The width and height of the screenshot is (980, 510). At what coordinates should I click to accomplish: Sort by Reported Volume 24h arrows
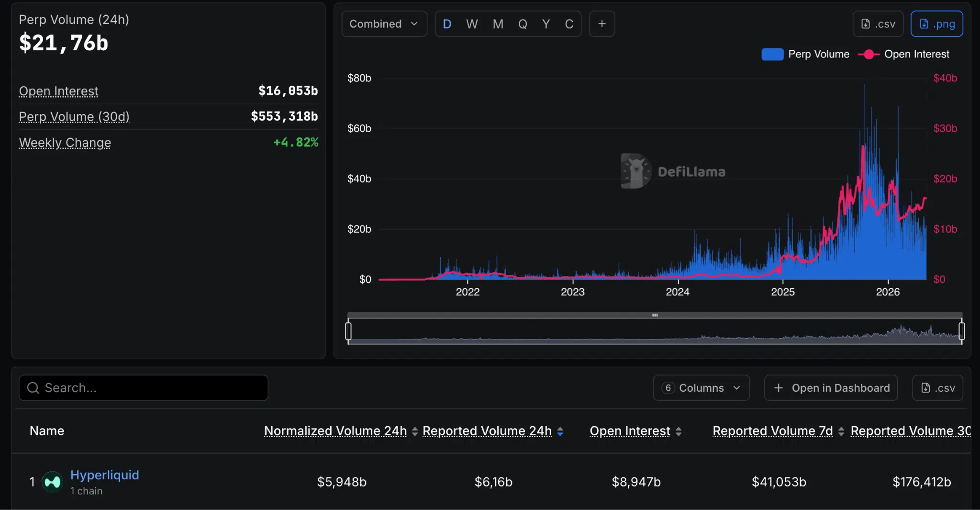pos(560,431)
